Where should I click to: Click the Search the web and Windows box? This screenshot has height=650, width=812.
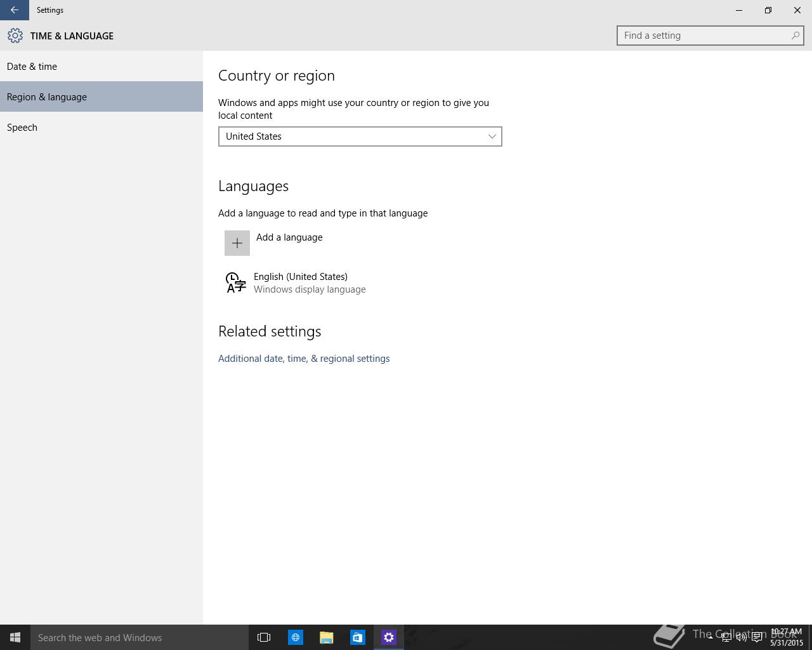point(140,637)
